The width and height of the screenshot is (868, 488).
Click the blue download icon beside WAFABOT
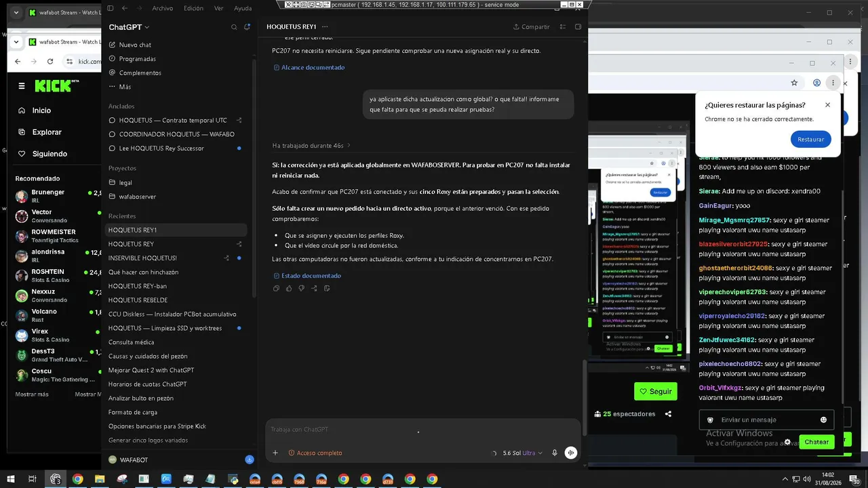250,460
